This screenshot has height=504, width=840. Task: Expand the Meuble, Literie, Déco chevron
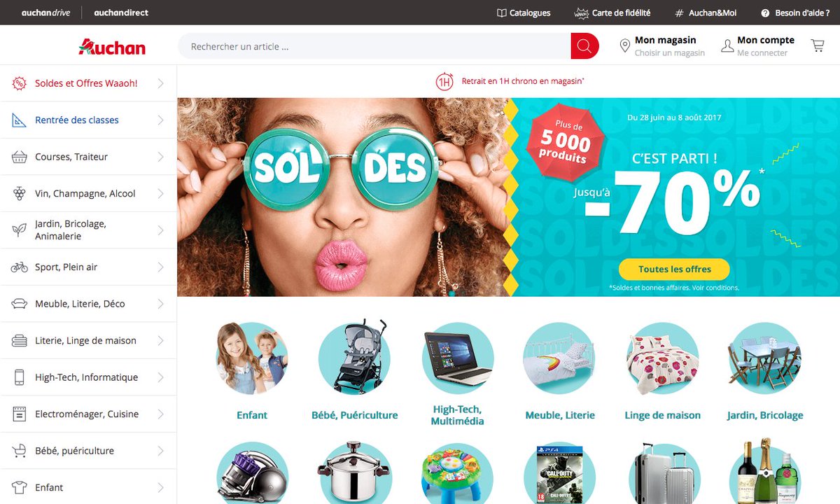click(160, 304)
